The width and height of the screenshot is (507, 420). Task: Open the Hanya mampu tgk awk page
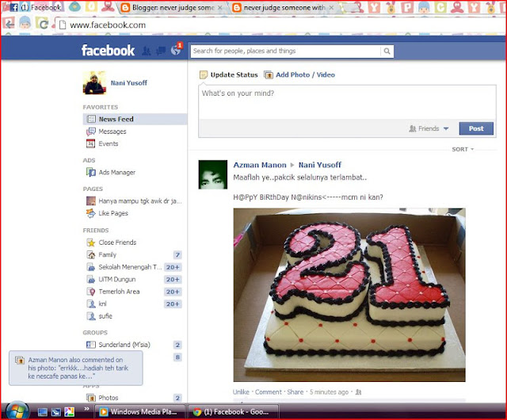(x=140, y=201)
